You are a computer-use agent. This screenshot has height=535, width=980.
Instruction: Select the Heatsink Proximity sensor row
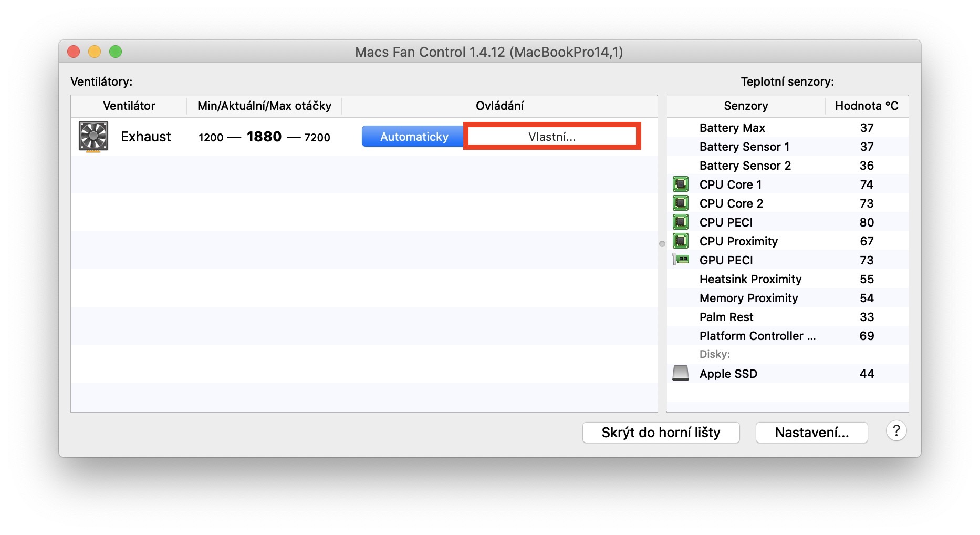[x=787, y=279]
